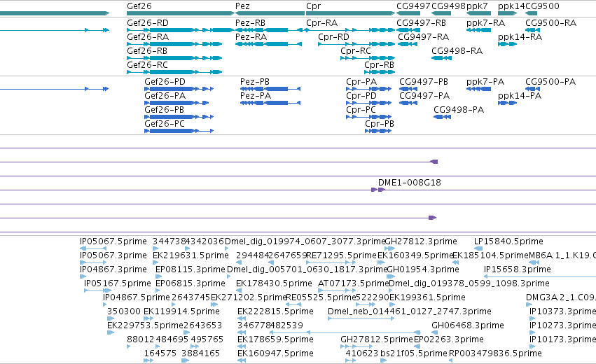Click the Dmel_neb_014461_0127_2747.3prime EST label
Viewport: 596px width, 364px height.
pos(410,311)
